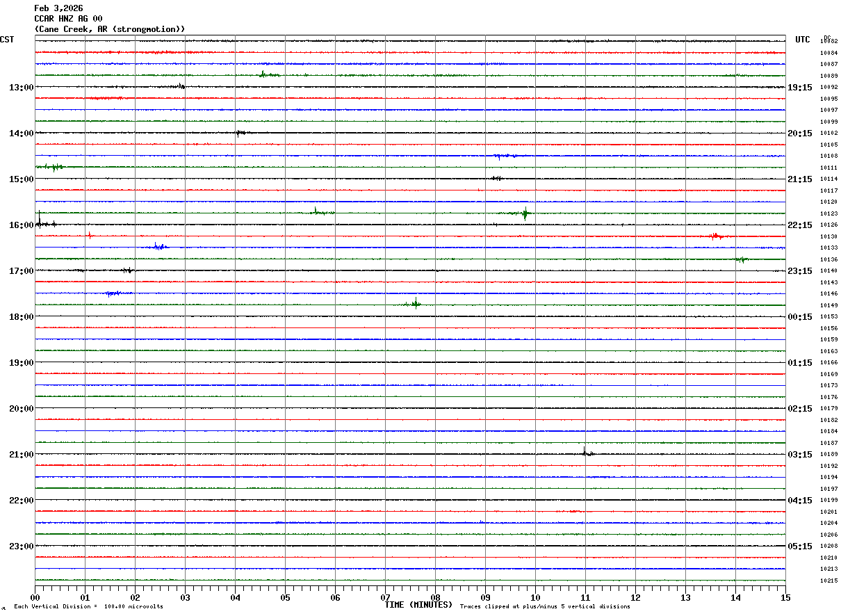Click the 00:15 UTC time label
Screen dimensions: 841x616
tap(800, 317)
